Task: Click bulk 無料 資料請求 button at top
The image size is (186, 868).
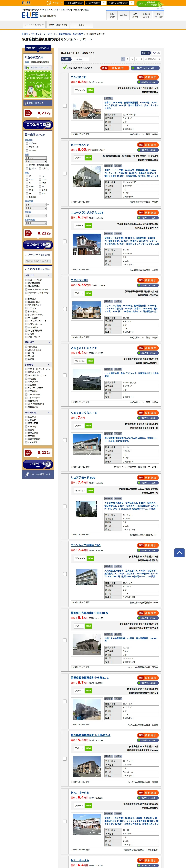Action: pyautogui.click(x=115, y=68)
